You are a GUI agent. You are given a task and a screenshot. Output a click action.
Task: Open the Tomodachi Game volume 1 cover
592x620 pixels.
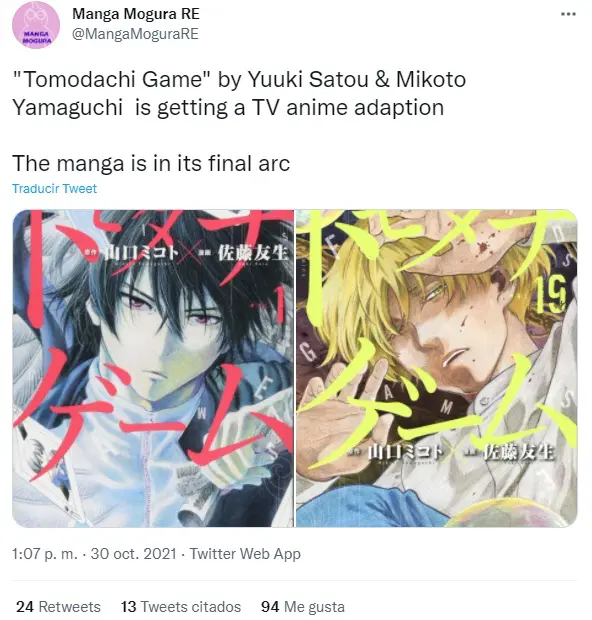(153, 368)
